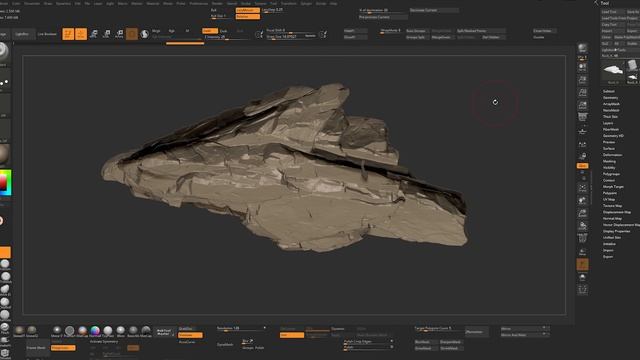Toggle the PolyF line fill icon

(582, 238)
